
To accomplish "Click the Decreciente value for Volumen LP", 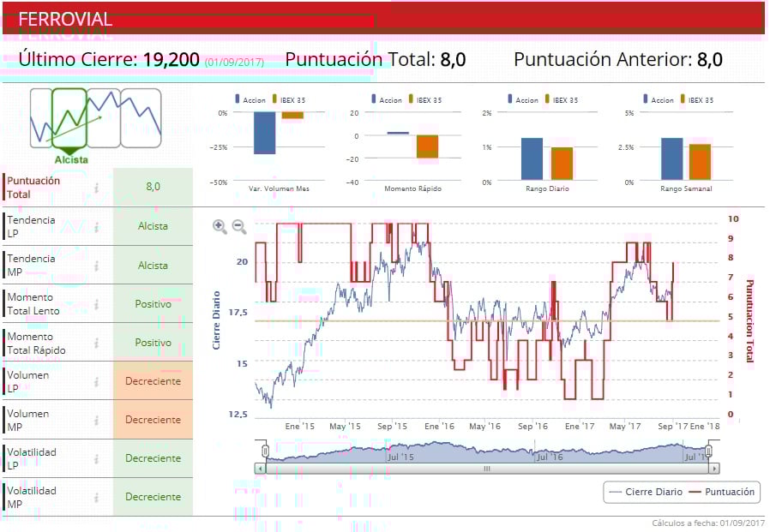I will pyautogui.click(x=153, y=381).
